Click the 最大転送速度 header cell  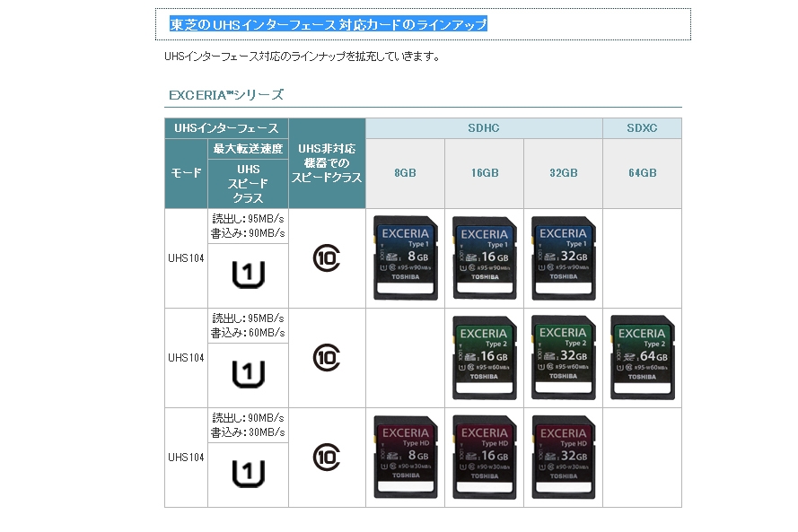coord(249,149)
